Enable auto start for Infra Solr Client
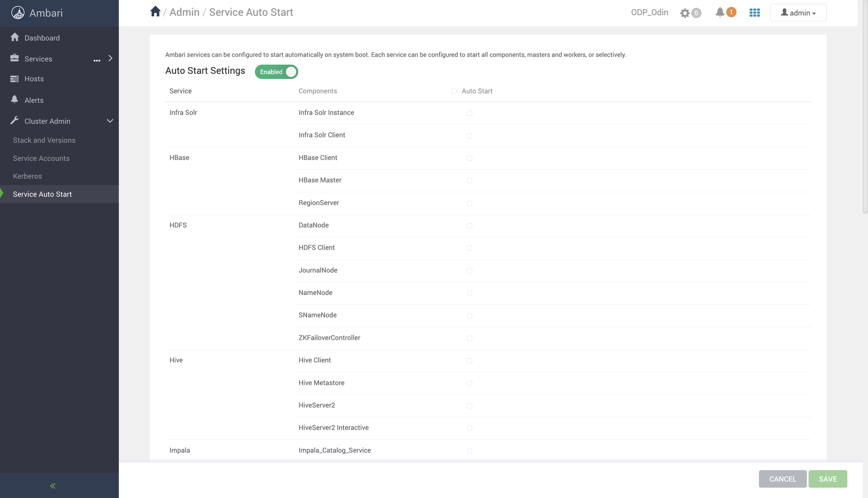Image resolution: width=868 pixels, height=498 pixels. coord(470,136)
